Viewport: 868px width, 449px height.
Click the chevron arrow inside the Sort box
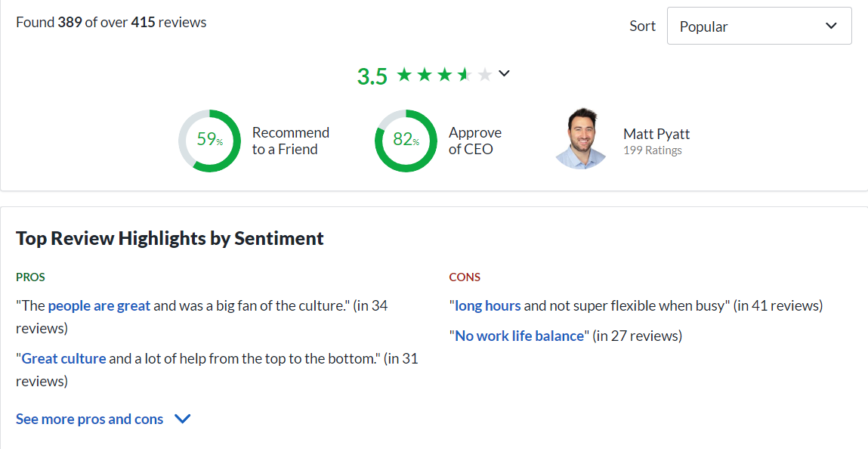point(831,26)
